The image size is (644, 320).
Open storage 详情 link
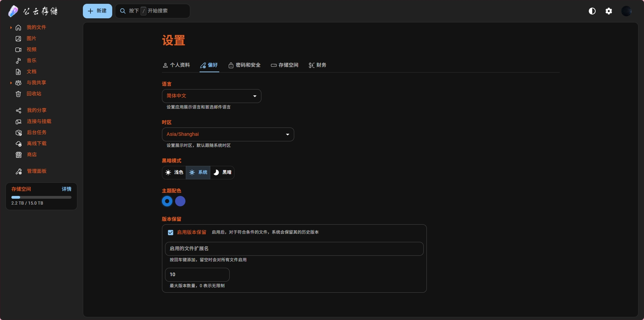[66, 189]
